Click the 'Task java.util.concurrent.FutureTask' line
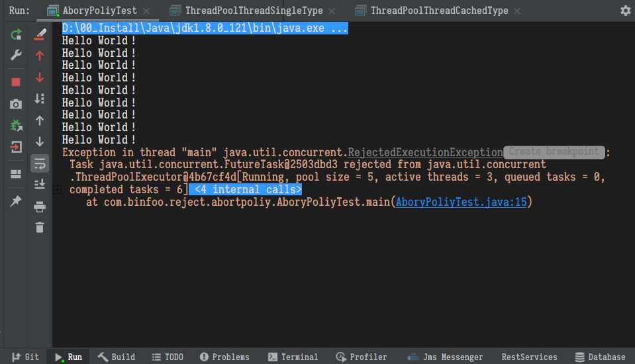This screenshot has height=364, width=635. pos(308,164)
